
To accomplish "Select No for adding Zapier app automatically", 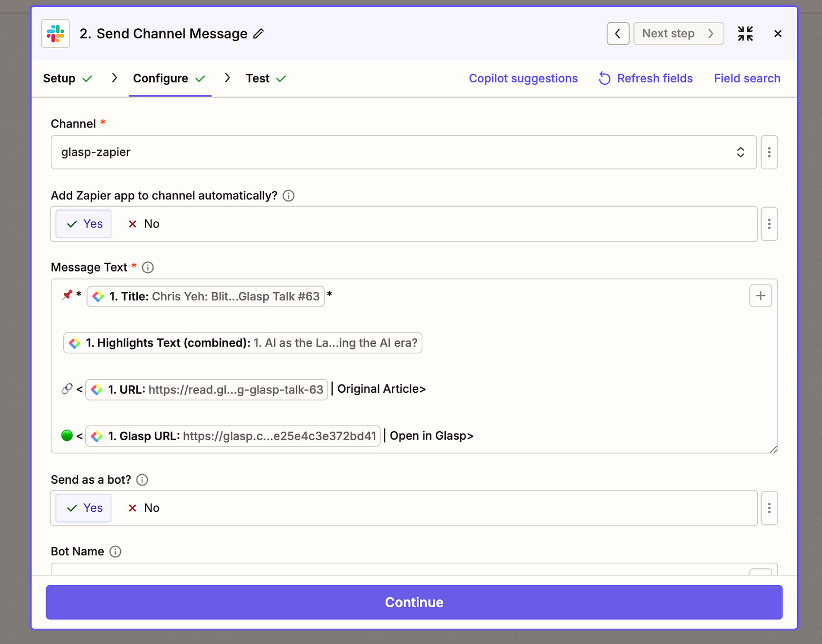I will click(x=143, y=224).
